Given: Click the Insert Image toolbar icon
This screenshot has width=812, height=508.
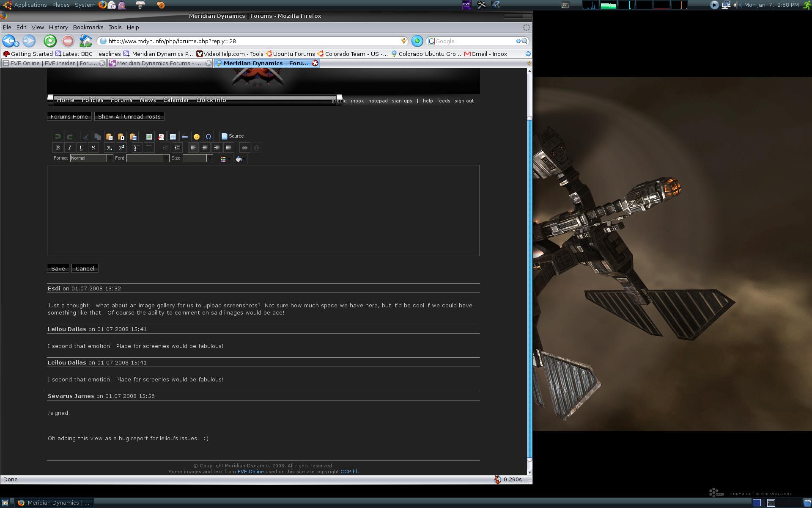Looking at the screenshot, I should coord(149,136).
